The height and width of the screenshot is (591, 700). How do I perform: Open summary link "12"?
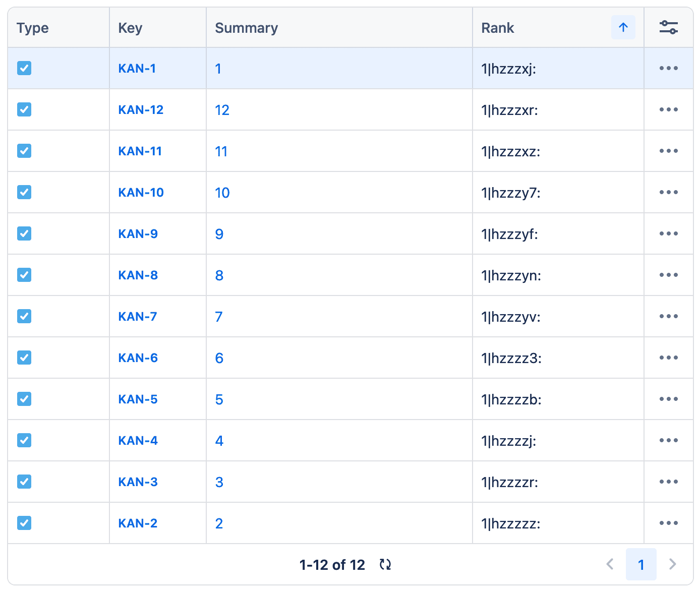(222, 110)
